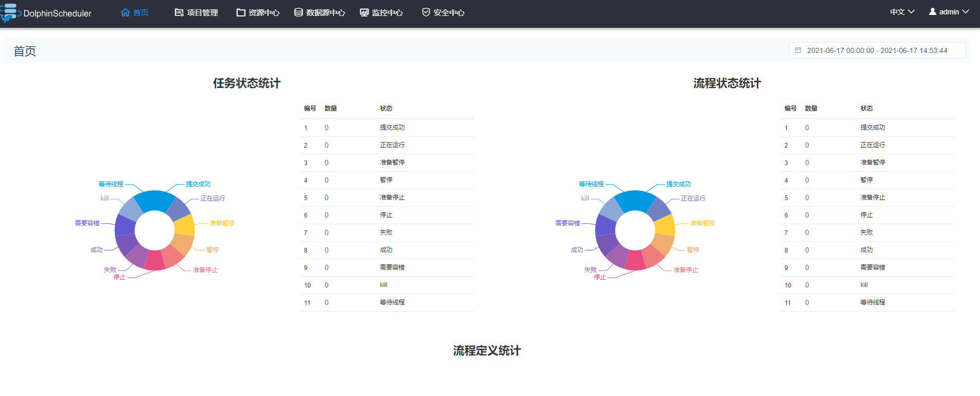The image size is (980, 396).
Task: Click the 数据源中心 database icon
Action: click(299, 12)
